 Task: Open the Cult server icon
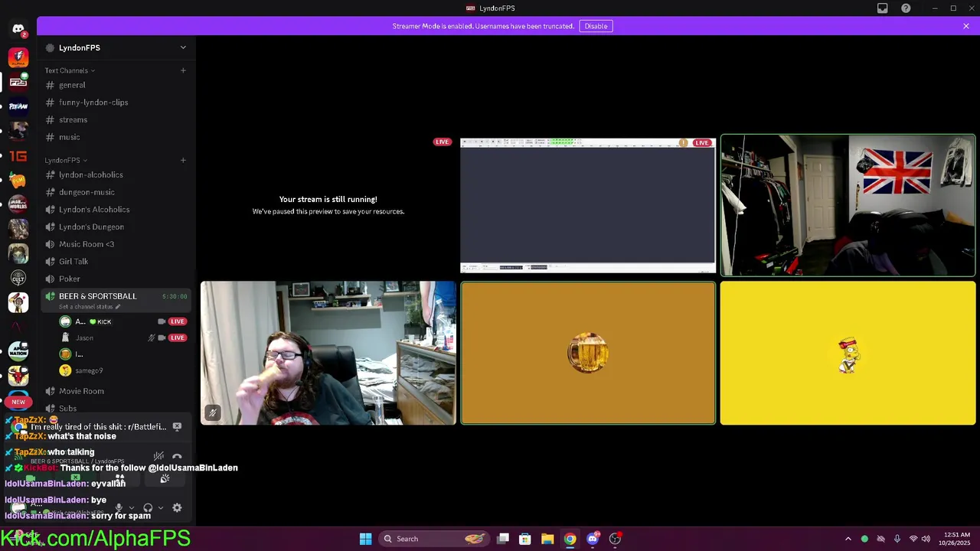(18, 278)
